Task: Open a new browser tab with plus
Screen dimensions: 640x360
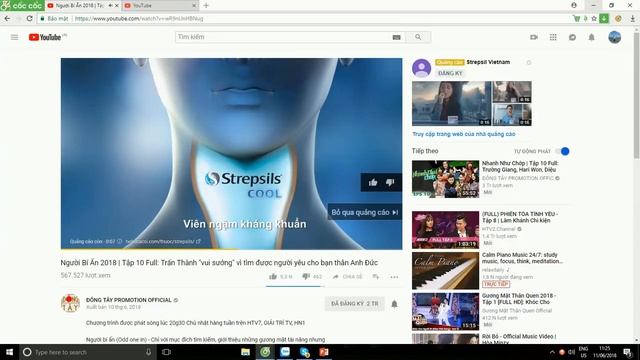Action: [206, 6]
